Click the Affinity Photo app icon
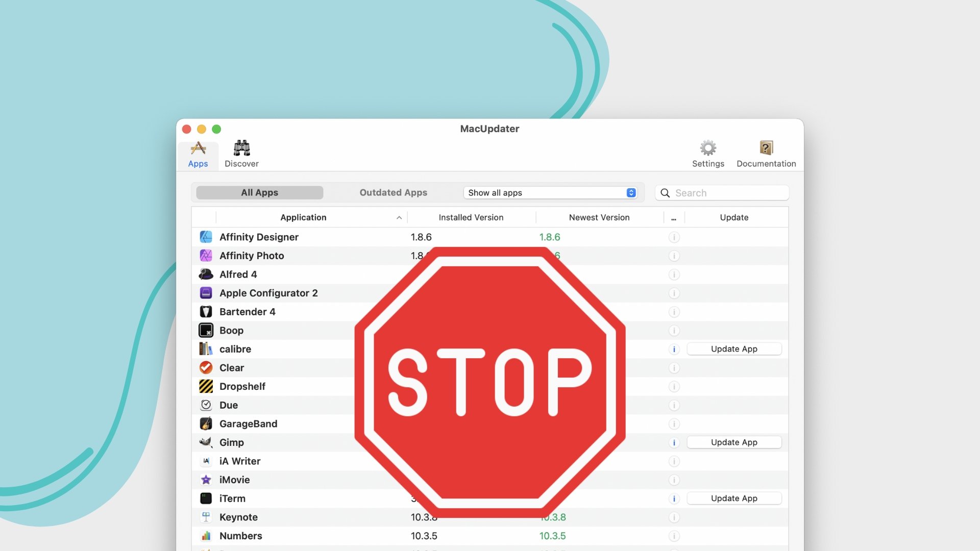980x551 pixels. pos(206,256)
